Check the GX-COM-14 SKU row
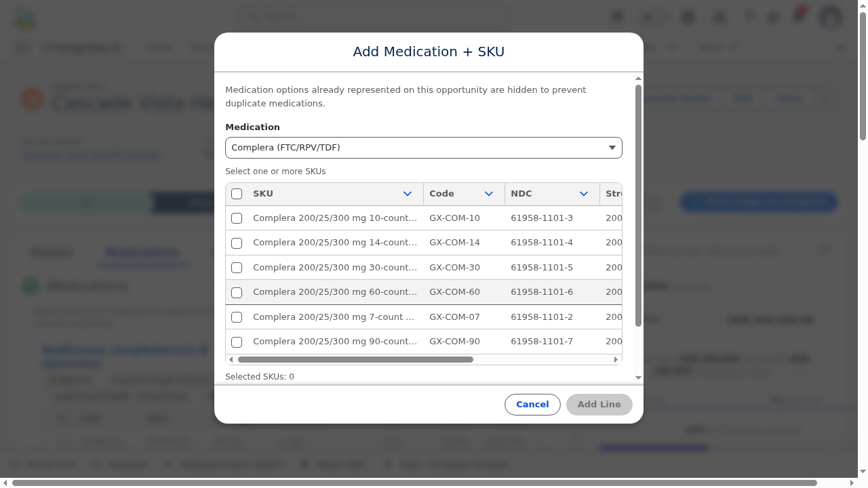The image size is (868, 488). pos(237,243)
